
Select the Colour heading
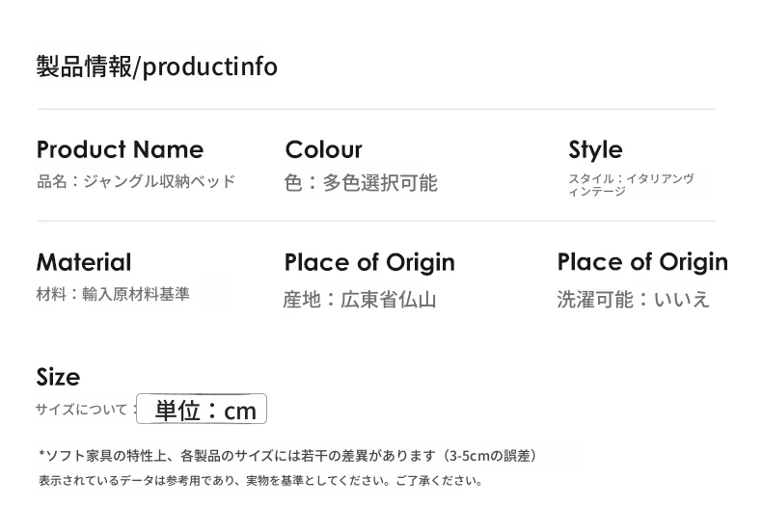(x=324, y=149)
